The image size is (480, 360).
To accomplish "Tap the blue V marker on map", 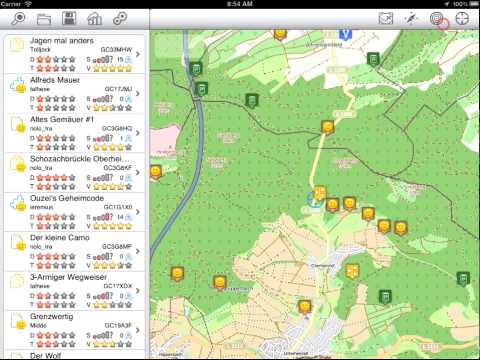I will [345, 34].
